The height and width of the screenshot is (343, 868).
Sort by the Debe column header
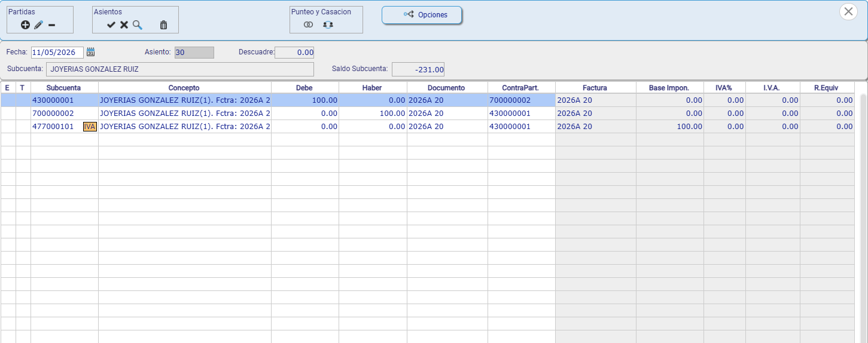[x=304, y=88]
